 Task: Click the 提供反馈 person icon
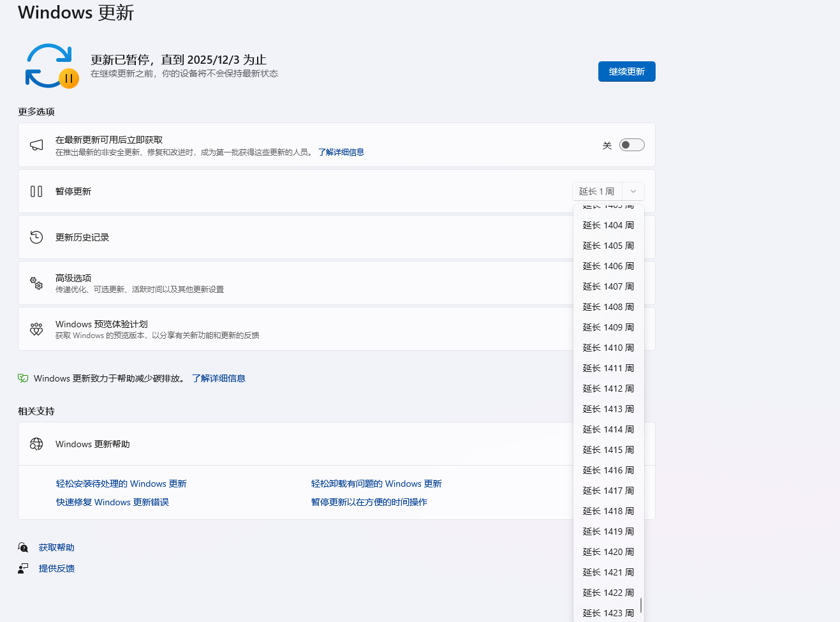point(23,568)
